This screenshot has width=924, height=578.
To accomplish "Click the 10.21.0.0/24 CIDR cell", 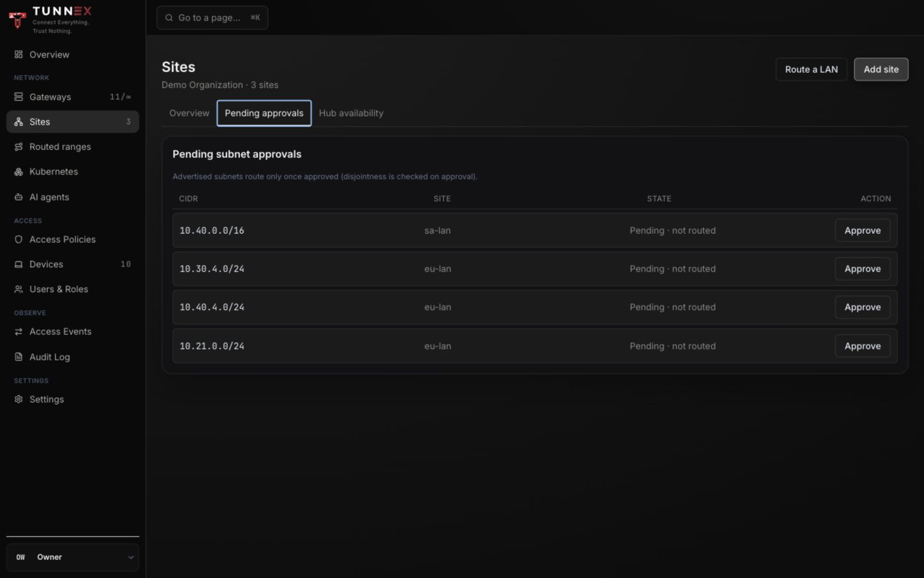I will pos(212,346).
